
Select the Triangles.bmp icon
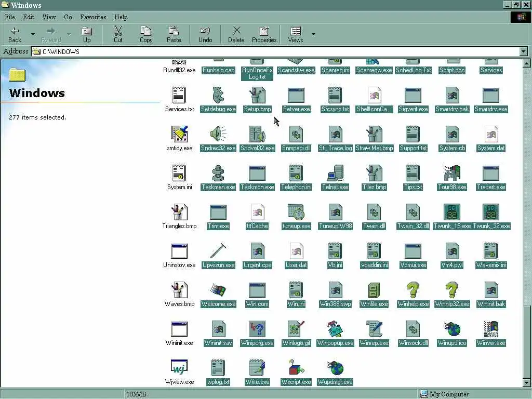(x=179, y=212)
